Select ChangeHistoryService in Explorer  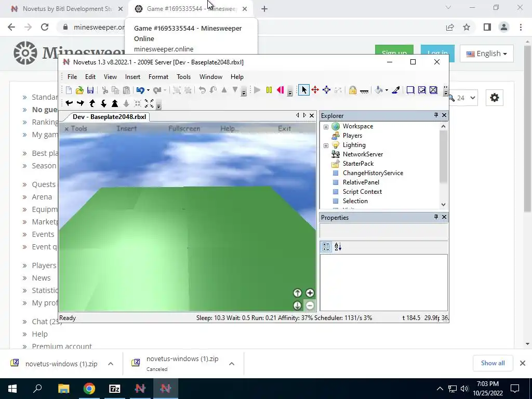coord(373,173)
